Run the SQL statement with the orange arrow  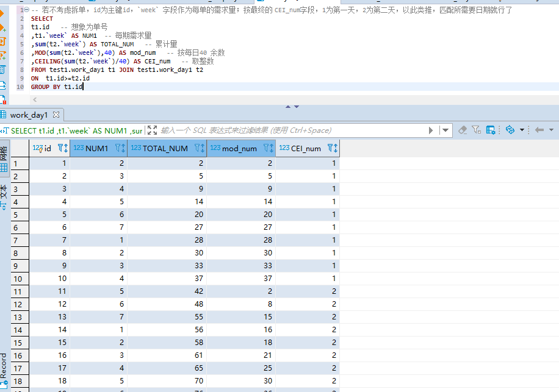pyautogui.click(x=1, y=14)
